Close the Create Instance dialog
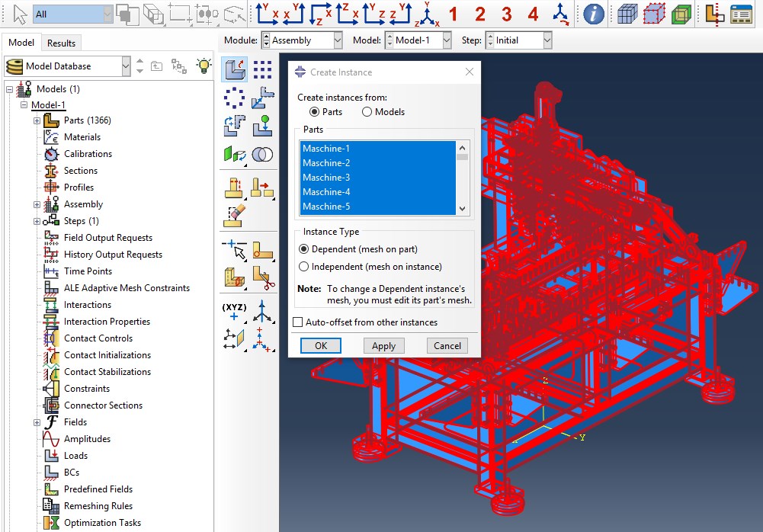 (x=469, y=72)
